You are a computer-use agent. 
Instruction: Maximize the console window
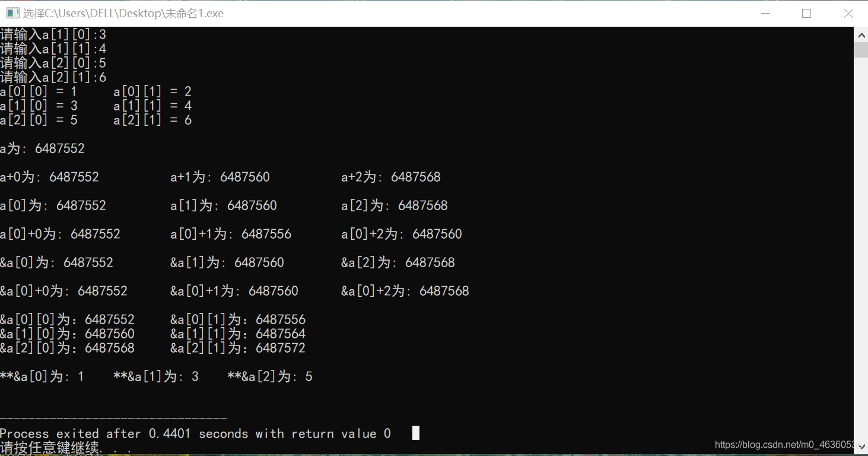(x=806, y=13)
